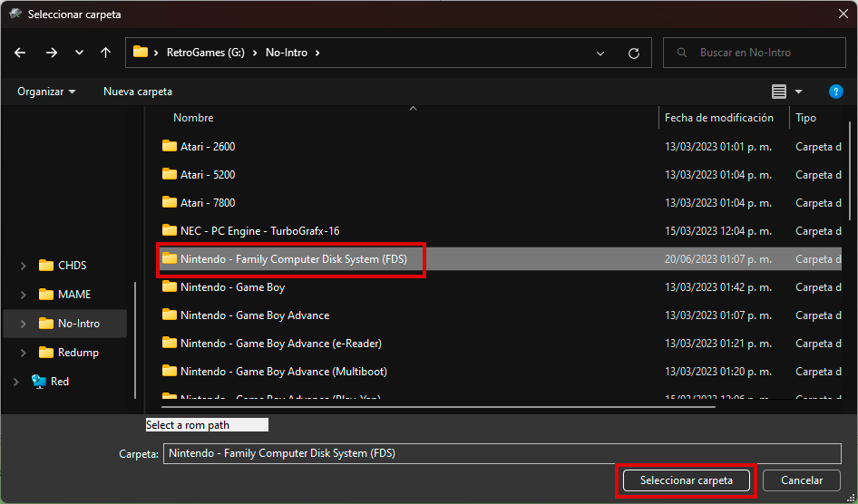Select No-Intro breadcrumb in the path
The image size is (858, 504).
point(287,53)
